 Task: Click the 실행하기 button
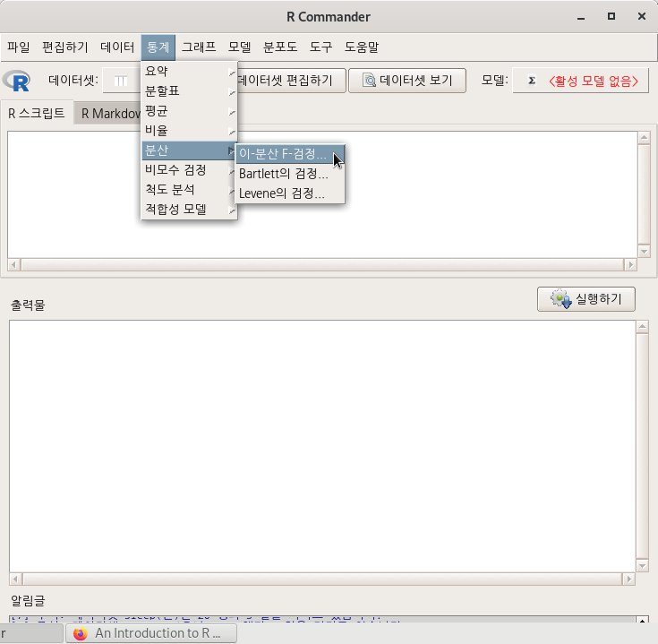(x=585, y=299)
